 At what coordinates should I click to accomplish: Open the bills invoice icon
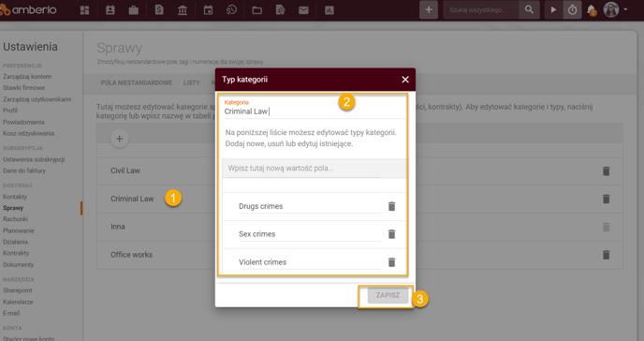tap(159, 10)
